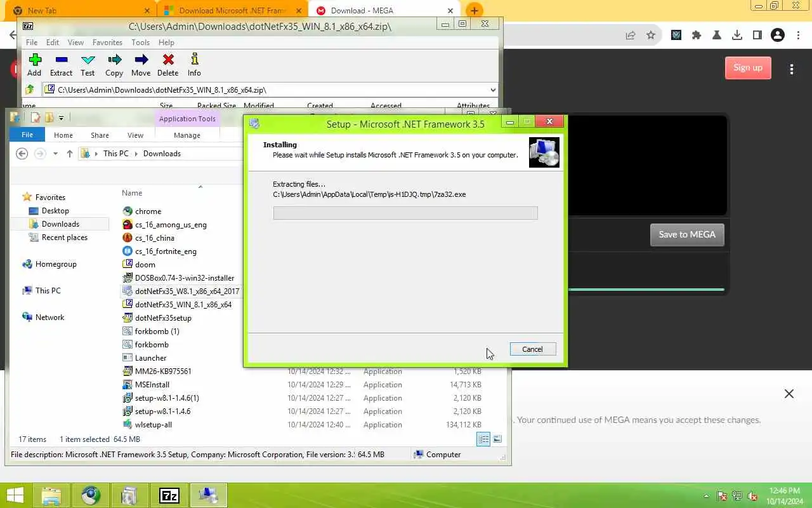Bookmark this page with the star icon
The width and height of the screenshot is (812, 508).
[x=651, y=36]
